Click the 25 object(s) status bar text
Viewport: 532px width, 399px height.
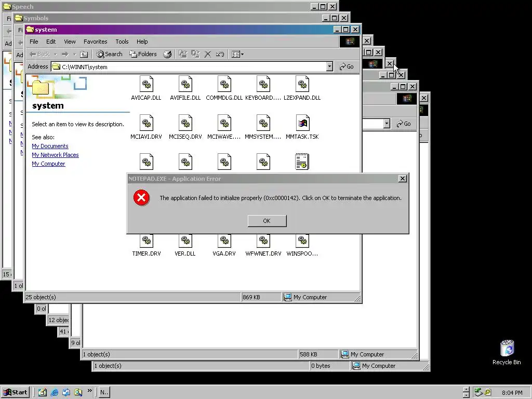click(41, 297)
